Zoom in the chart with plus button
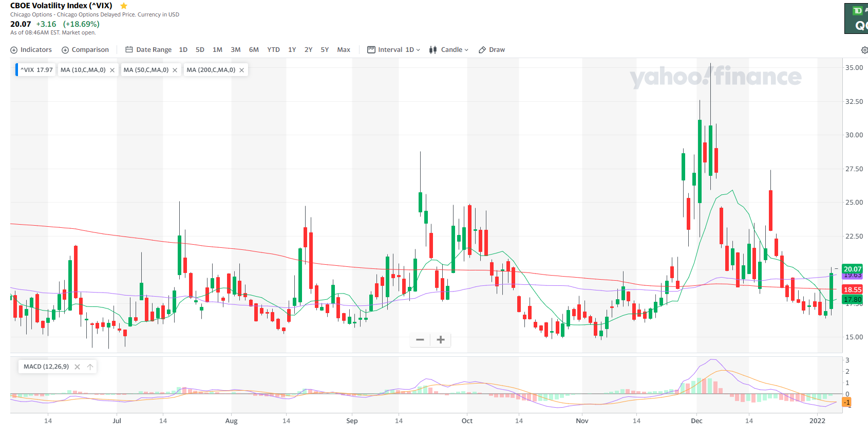 (x=441, y=340)
